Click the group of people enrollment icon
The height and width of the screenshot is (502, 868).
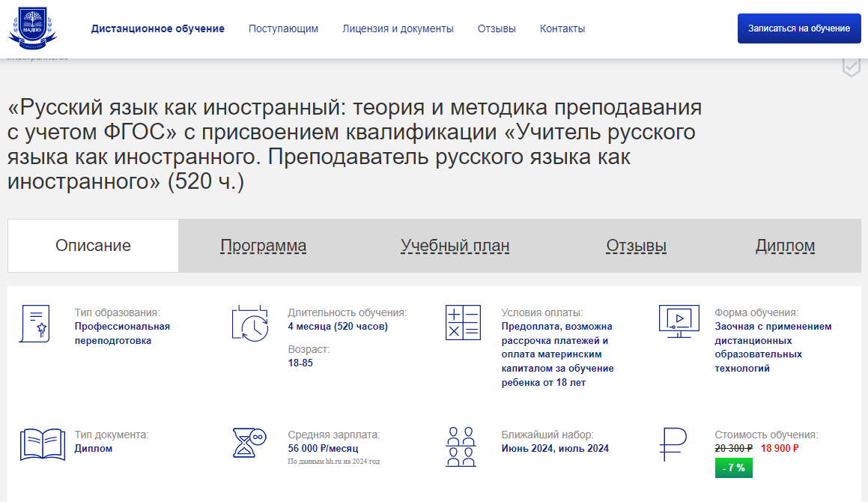tap(461, 447)
